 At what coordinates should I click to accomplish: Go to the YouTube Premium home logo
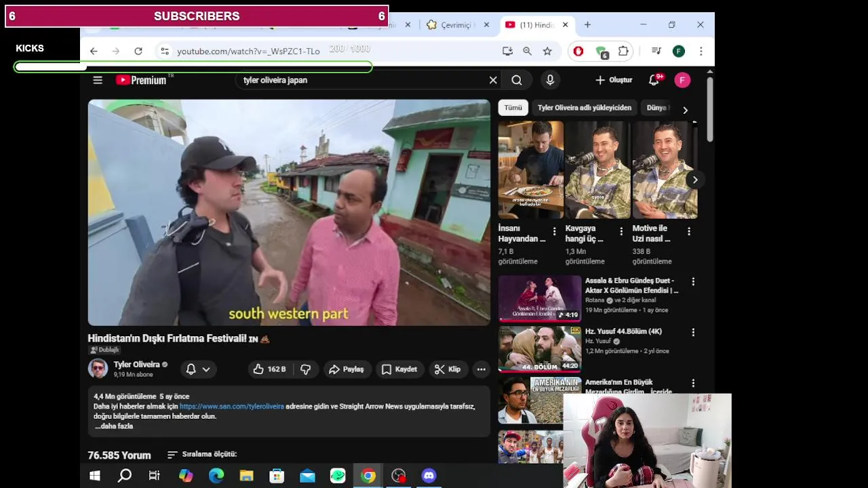tap(141, 80)
